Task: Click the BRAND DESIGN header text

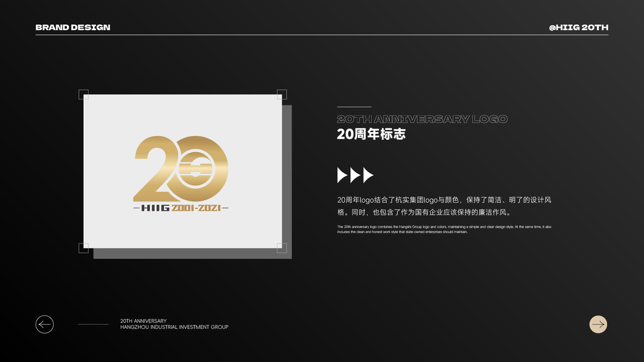Action: pos(72,28)
